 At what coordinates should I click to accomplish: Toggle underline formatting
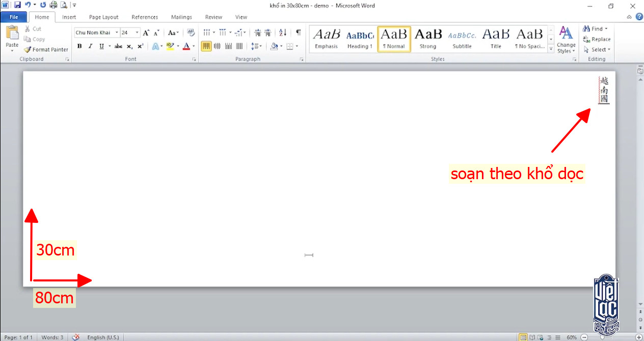(x=101, y=46)
